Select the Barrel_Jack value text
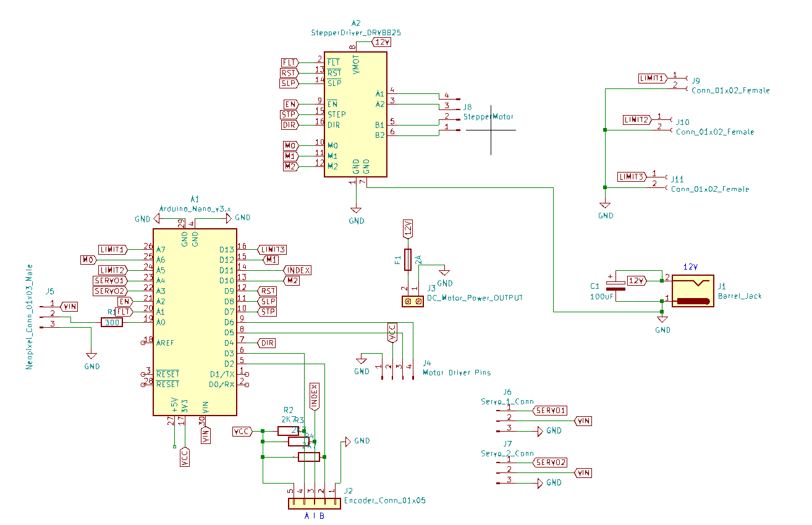Screen dimensions: 812x525 (x=740, y=296)
